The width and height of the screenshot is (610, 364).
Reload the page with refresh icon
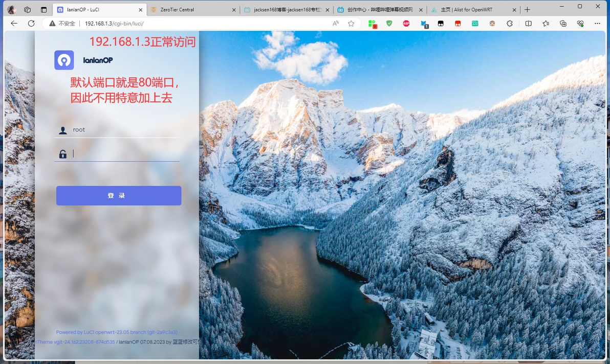tap(31, 24)
